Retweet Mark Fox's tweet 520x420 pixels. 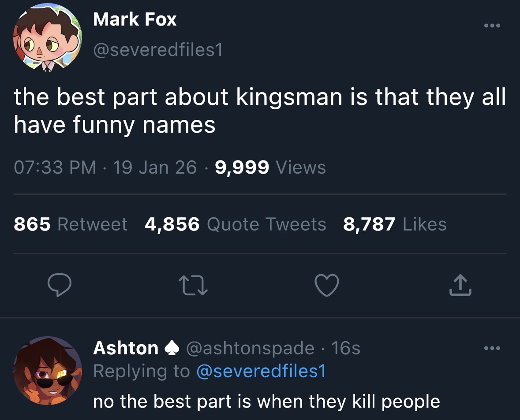click(194, 285)
